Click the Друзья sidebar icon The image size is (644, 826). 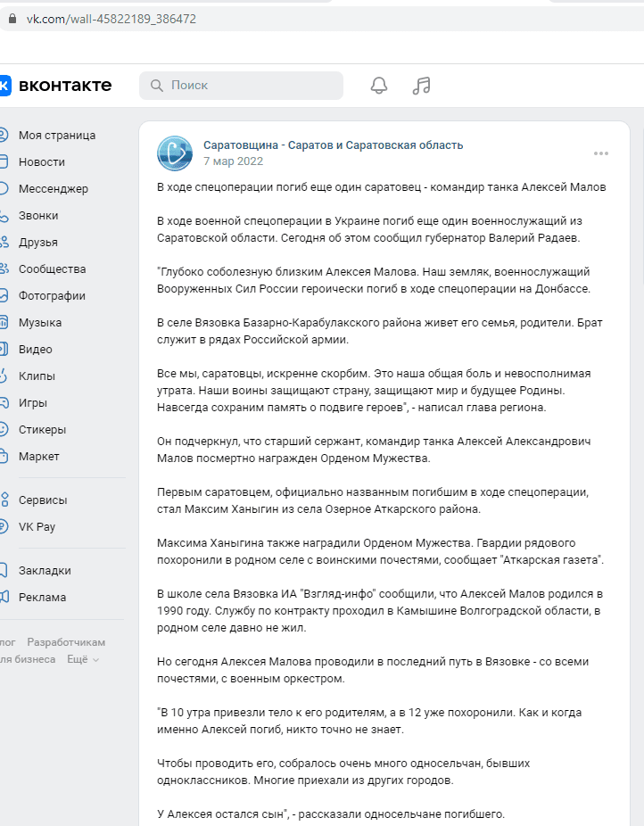point(4,243)
